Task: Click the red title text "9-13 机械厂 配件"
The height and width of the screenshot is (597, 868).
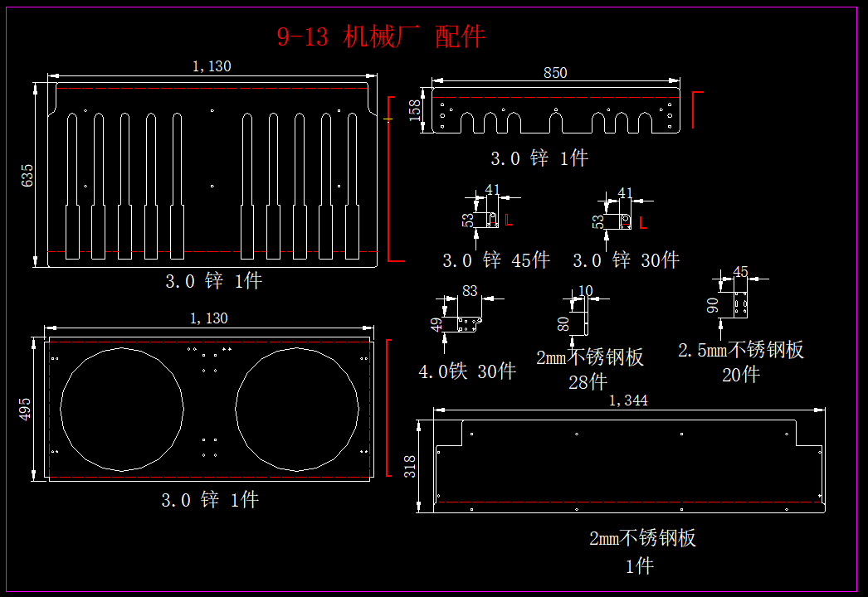Action: coord(380,36)
